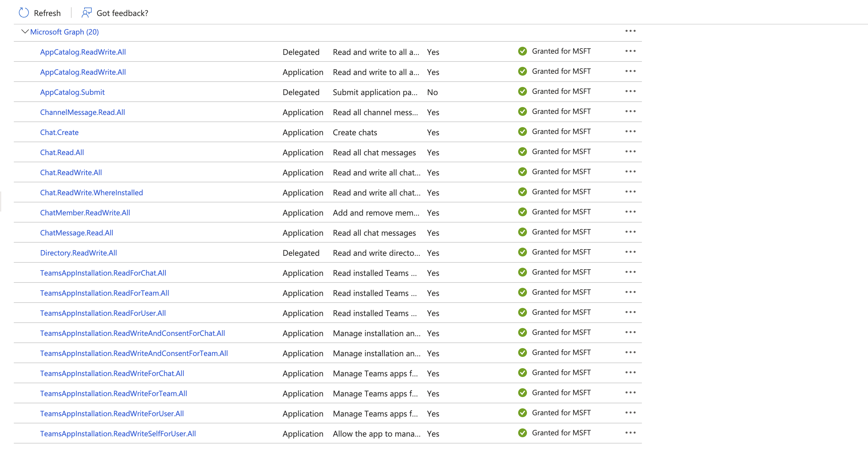
Task: Open the ellipsis menu for TeamsAppInstallation.ReadWriteForTeam.All
Action: pyautogui.click(x=630, y=393)
